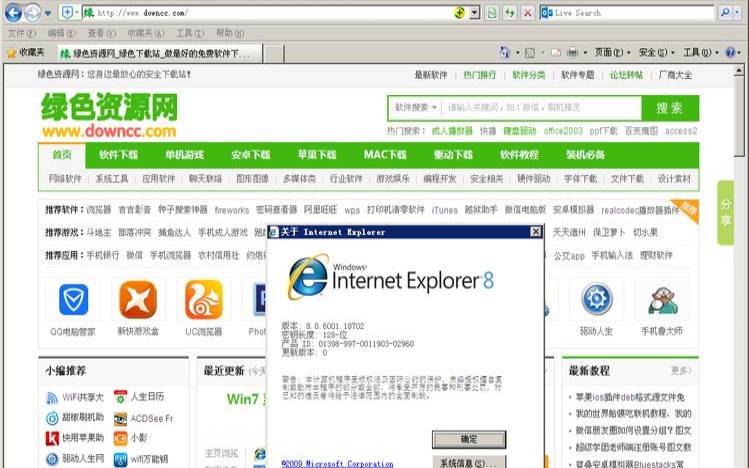749x468 pixels.
Task: Click the browser Back arrow button
Action: (x=13, y=12)
